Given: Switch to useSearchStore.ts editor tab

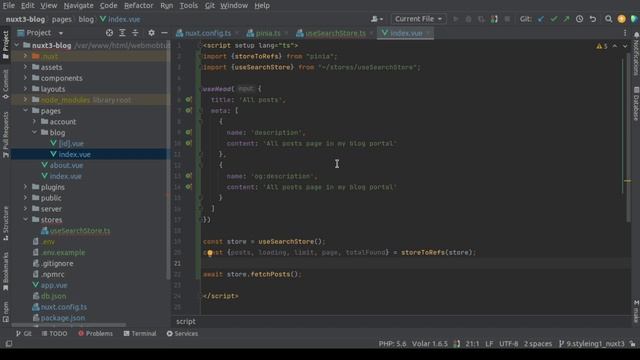Looking at the screenshot, I should tap(335, 33).
